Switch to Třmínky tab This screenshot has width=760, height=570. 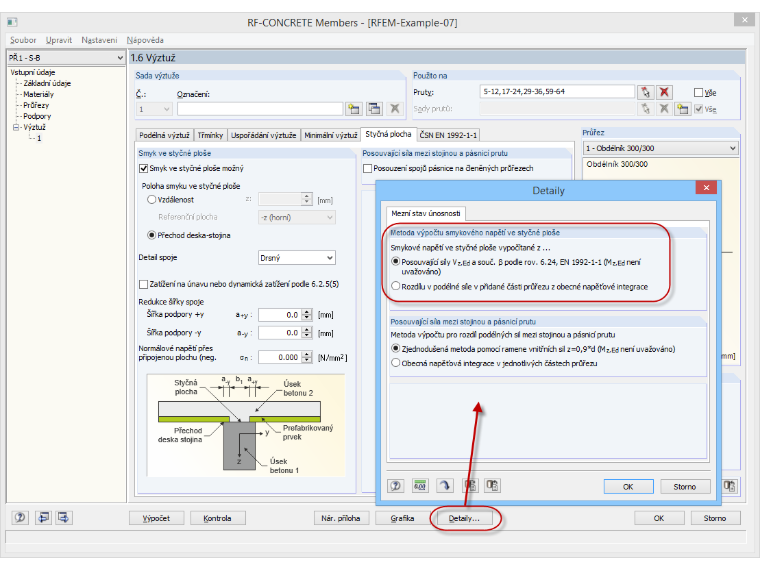point(210,135)
